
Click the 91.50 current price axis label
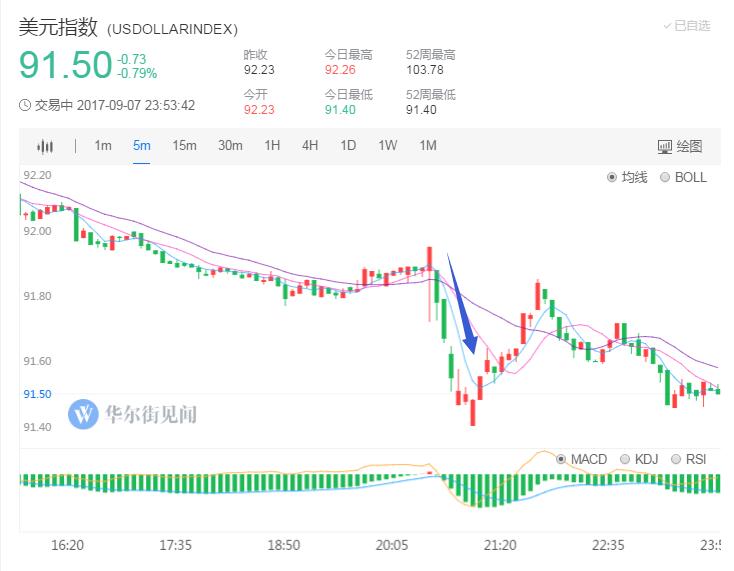(36, 394)
